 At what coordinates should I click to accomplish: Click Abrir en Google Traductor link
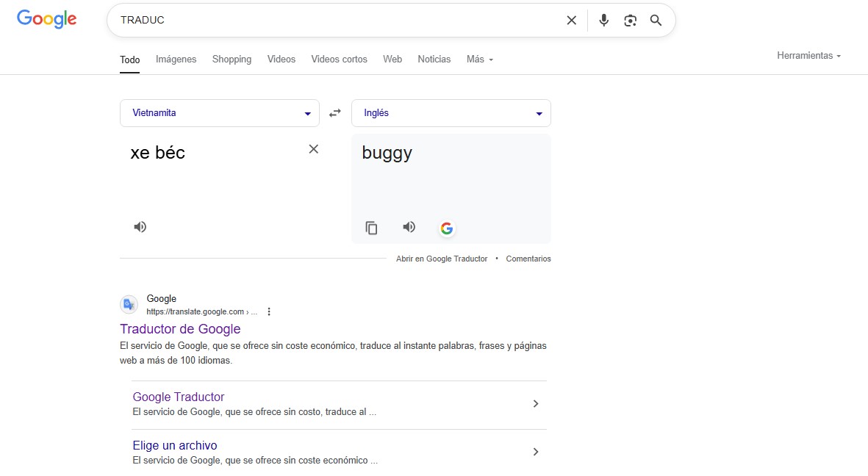pos(442,259)
